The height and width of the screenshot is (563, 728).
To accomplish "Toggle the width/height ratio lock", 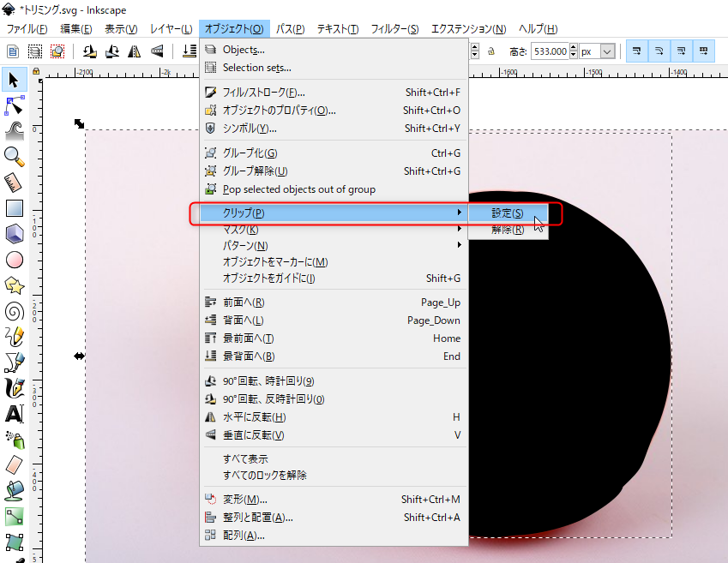I will click(491, 51).
